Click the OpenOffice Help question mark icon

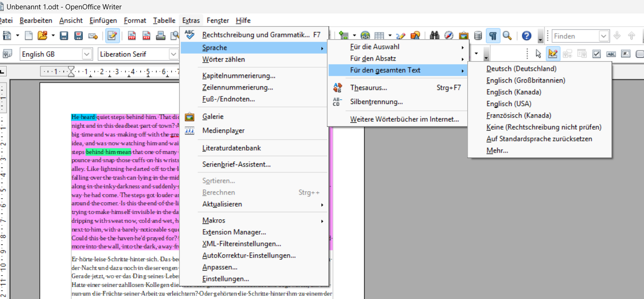pyautogui.click(x=526, y=36)
